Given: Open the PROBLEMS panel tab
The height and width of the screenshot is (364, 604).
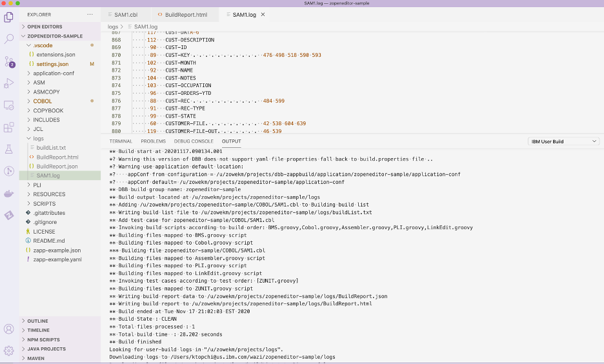Looking at the screenshot, I should [154, 141].
